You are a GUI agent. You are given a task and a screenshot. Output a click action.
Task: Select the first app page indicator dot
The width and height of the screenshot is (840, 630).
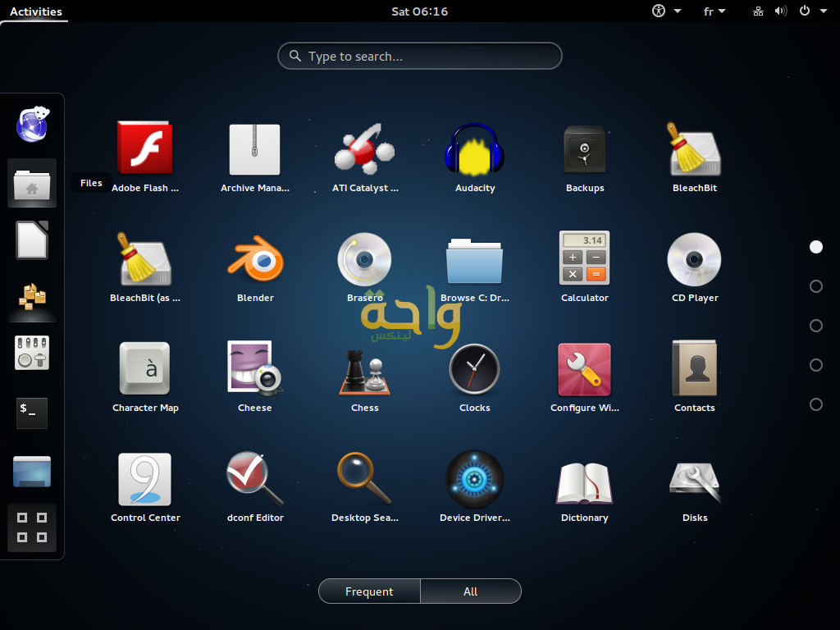(816, 246)
